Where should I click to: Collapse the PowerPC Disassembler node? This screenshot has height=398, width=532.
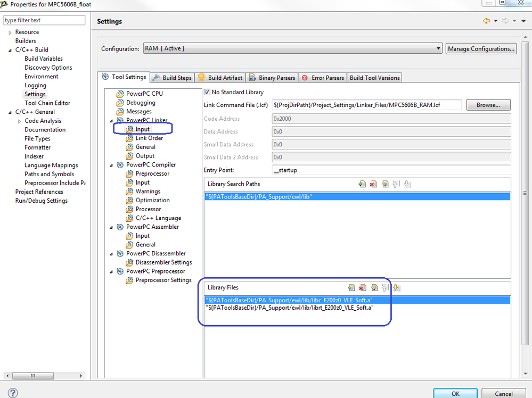click(111, 254)
